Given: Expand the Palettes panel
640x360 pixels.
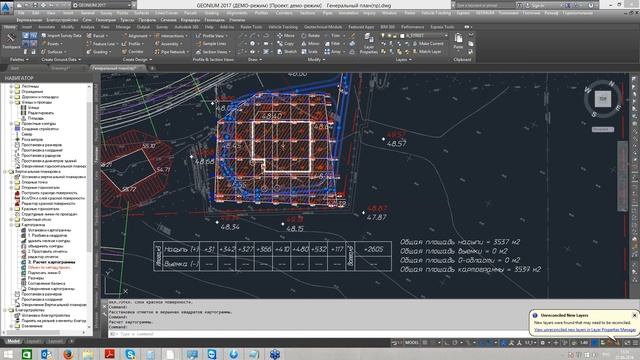Looking at the screenshot, I should [x=19, y=60].
